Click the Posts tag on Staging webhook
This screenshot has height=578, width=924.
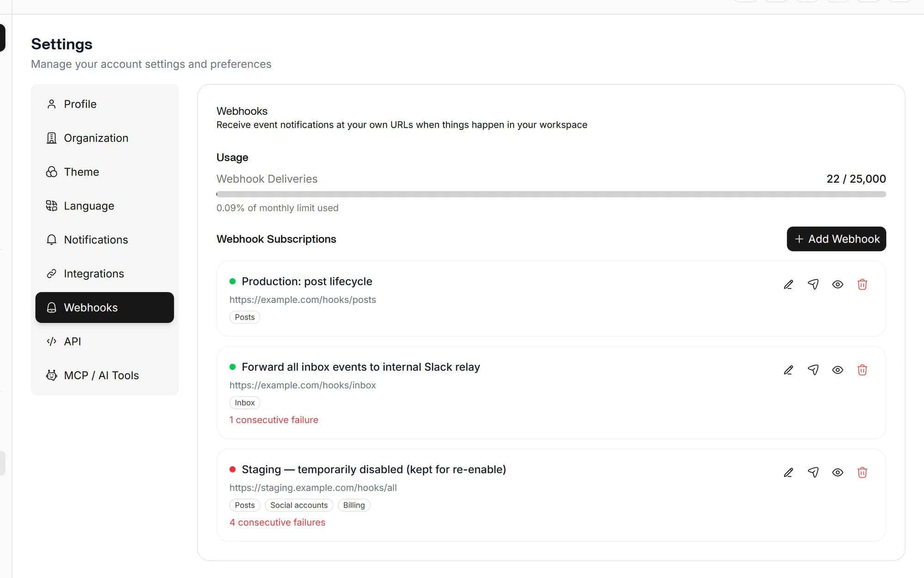244,505
